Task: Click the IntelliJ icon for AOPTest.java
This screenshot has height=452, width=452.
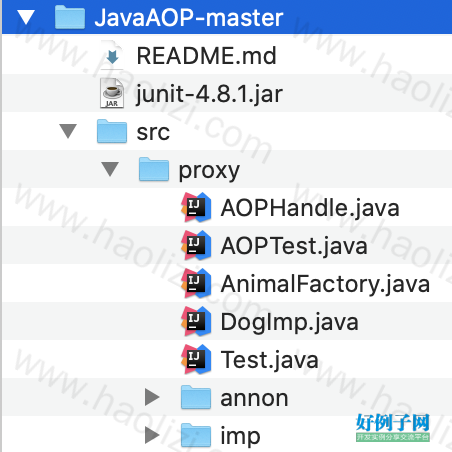Action: [x=196, y=245]
